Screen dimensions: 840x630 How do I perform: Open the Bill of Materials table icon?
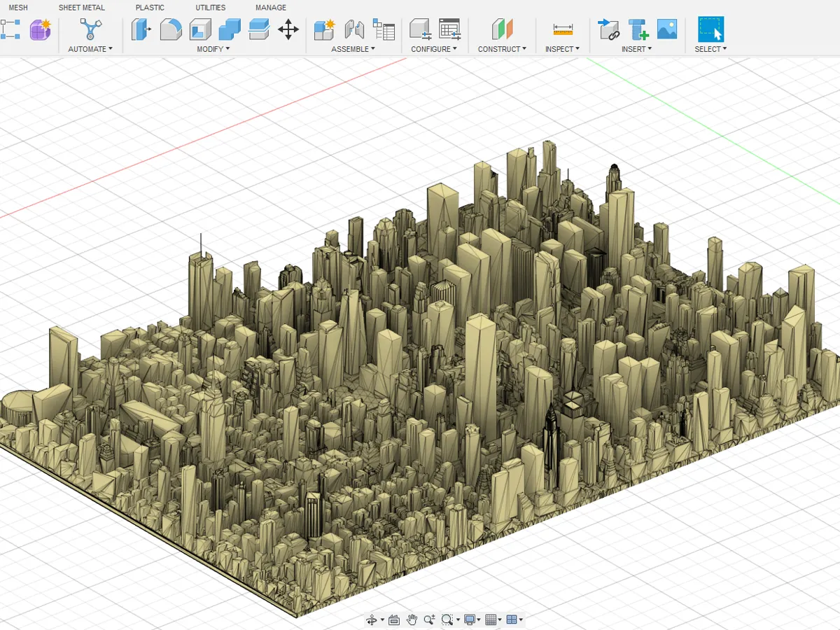click(384, 29)
